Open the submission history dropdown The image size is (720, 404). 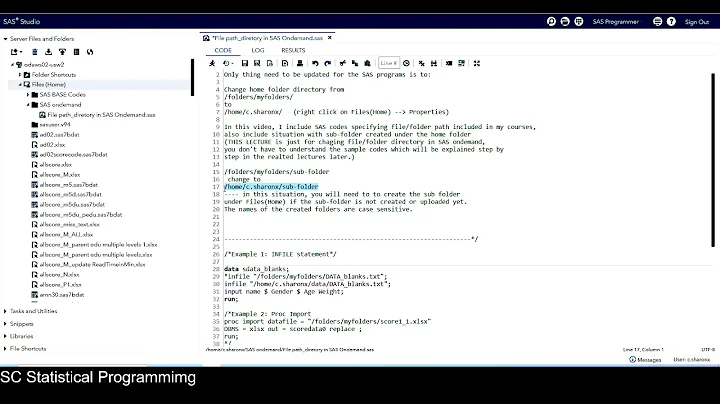click(x=228, y=63)
